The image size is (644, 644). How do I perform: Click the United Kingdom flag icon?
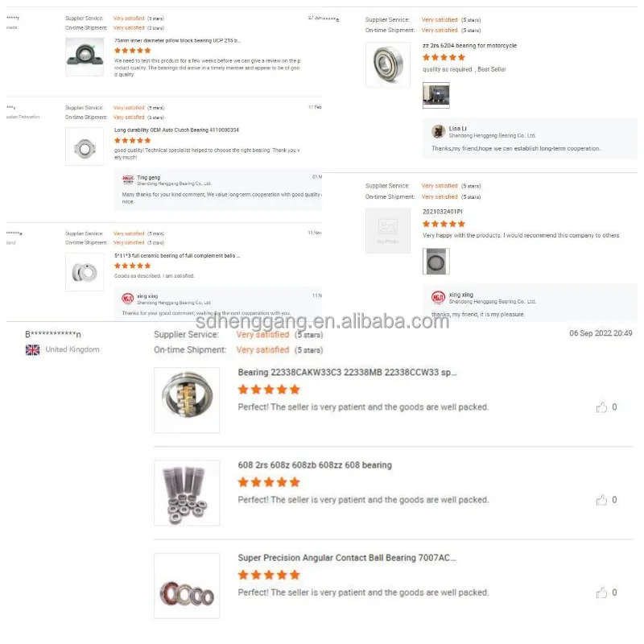pyautogui.click(x=33, y=349)
